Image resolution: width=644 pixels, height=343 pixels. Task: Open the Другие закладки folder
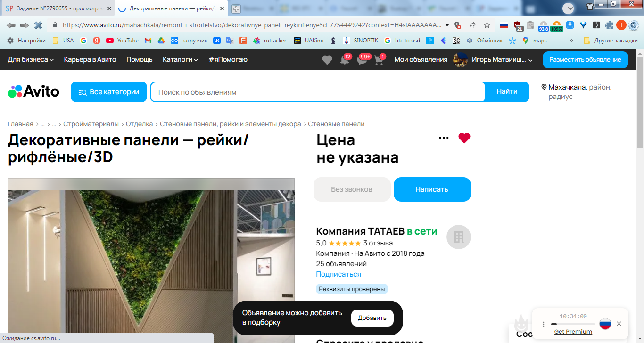point(611,41)
